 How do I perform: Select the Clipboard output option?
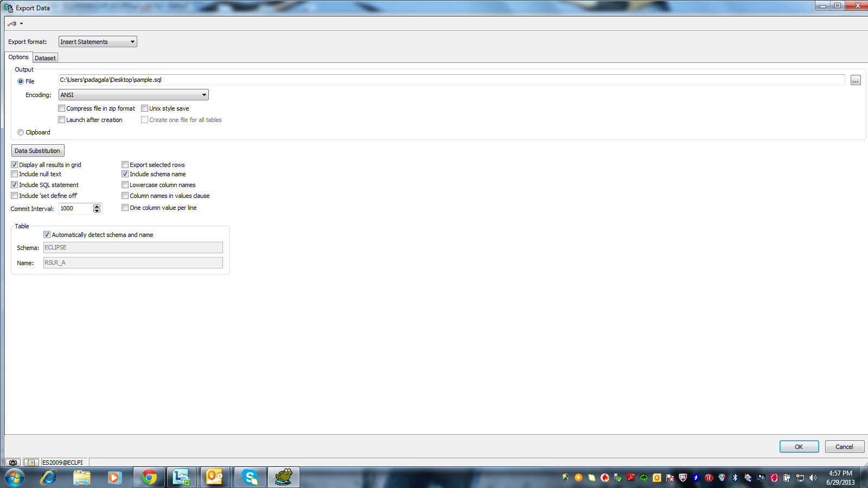[21, 132]
